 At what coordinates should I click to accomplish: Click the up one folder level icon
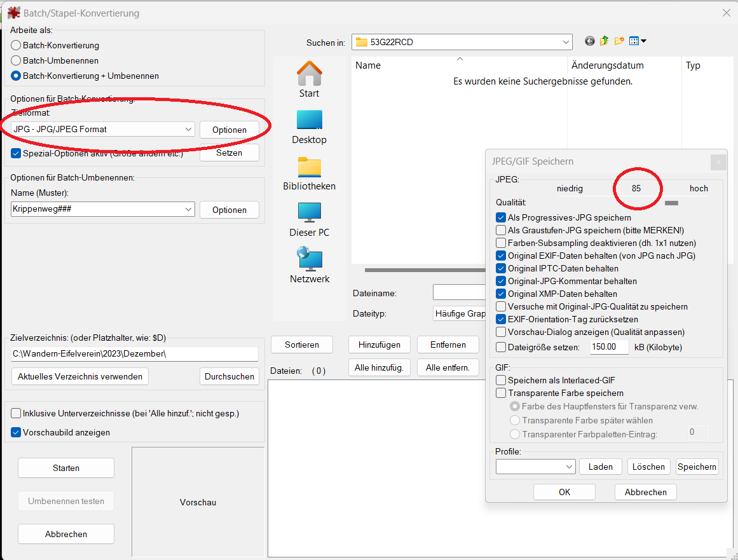(x=604, y=41)
